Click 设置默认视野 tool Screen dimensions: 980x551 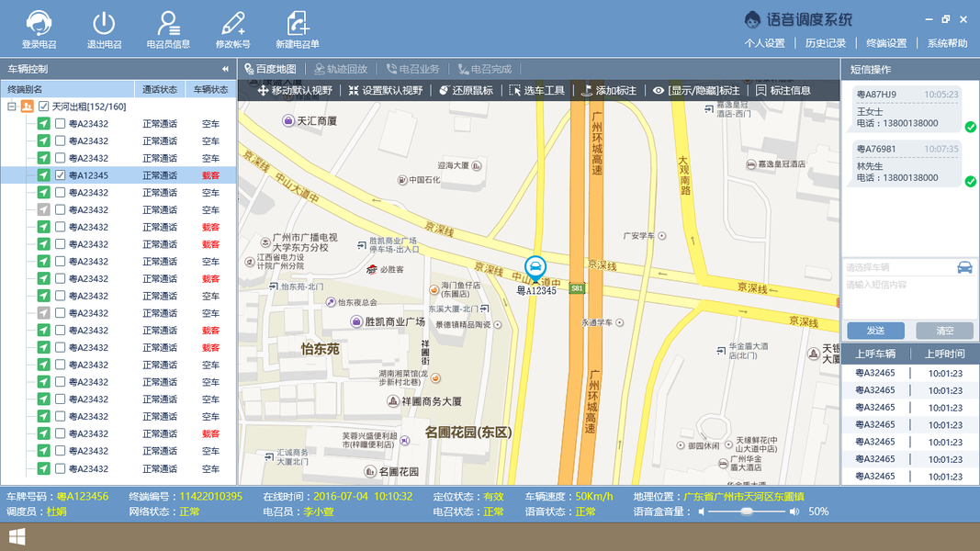(386, 91)
